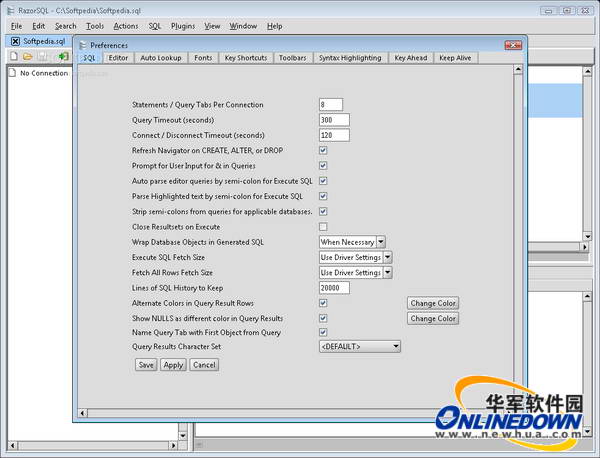
Task: Click Statements / Query Tabs Per Connection field
Action: coord(331,104)
